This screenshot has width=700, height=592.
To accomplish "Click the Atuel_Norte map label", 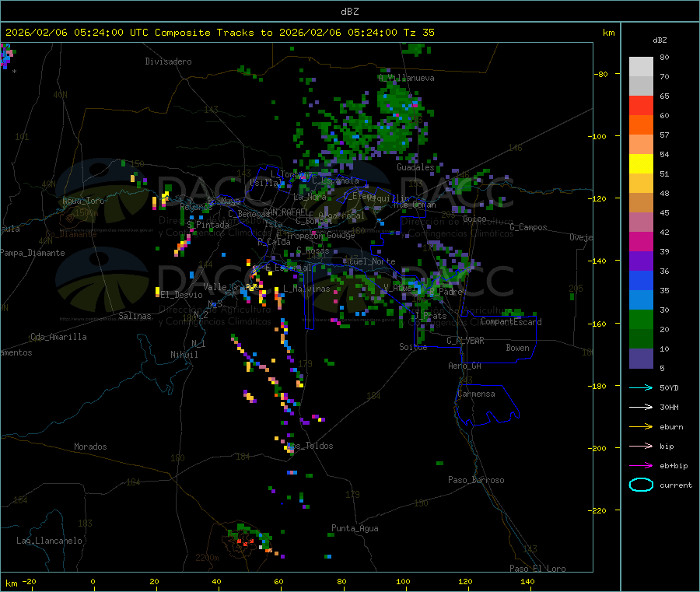I will tap(369, 261).
